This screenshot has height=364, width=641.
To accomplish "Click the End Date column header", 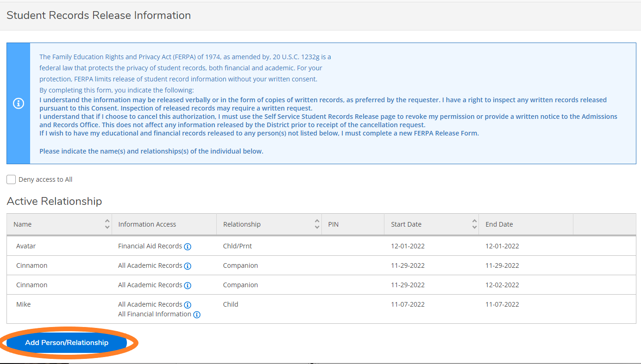I will coord(526,224).
